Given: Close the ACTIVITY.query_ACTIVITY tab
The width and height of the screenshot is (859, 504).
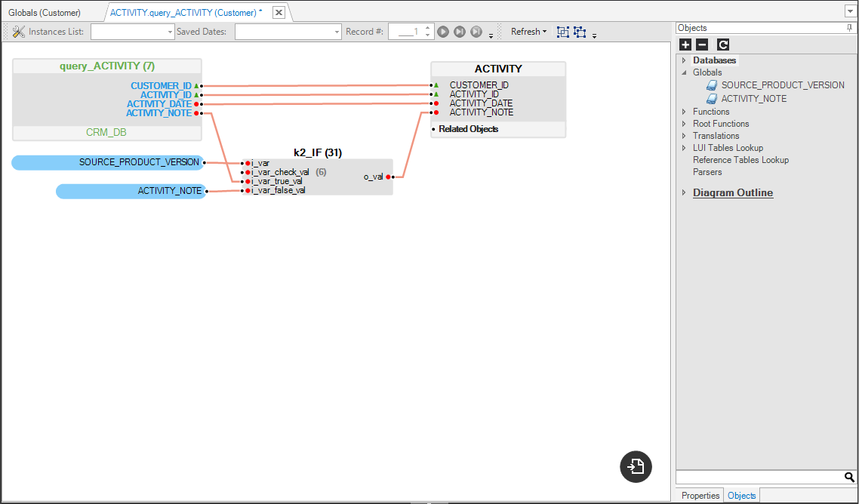Looking at the screenshot, I should coord(279,13).
